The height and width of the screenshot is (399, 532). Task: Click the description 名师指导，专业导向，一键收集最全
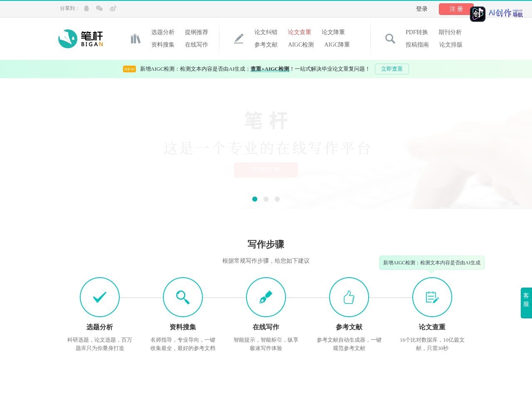coord(183,344)
